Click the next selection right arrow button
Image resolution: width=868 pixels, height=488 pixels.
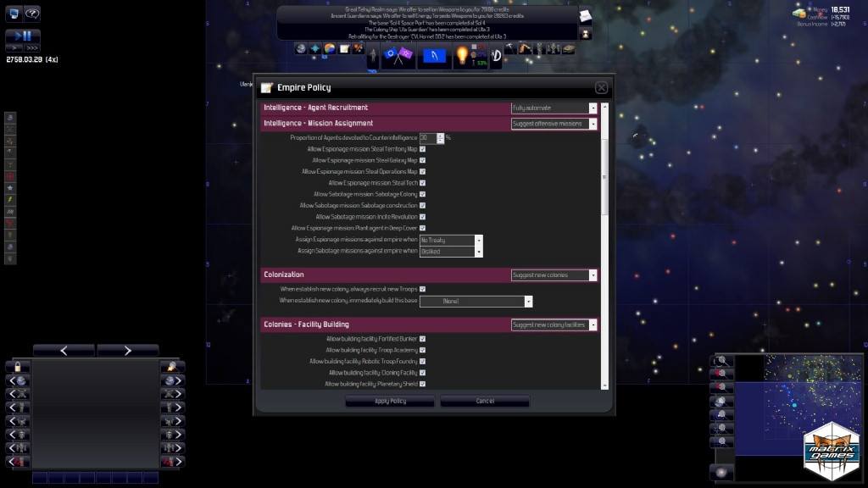click(128, 351)
